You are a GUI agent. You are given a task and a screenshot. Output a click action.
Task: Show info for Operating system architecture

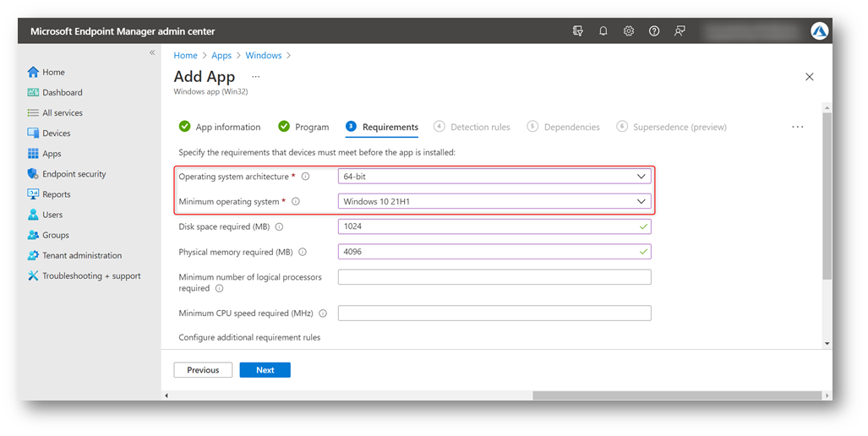pyautogui.click(x=306, y=177)
